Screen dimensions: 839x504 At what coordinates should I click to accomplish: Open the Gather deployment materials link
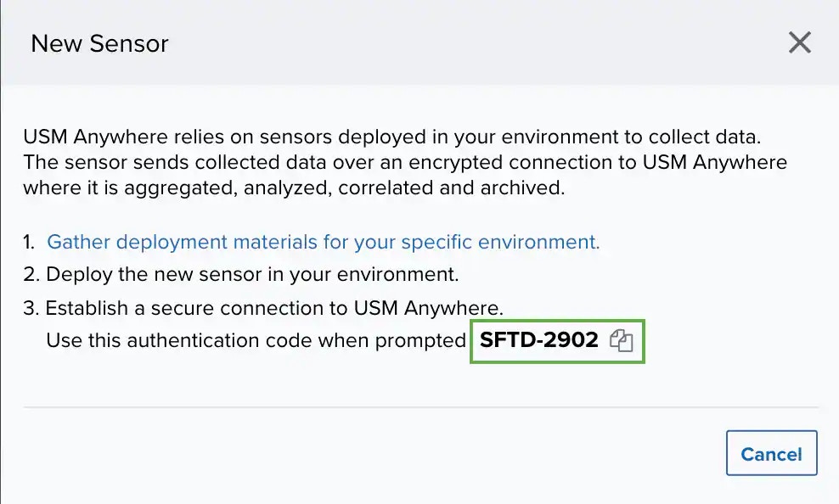pyautogui.click(x=323, y=242)
